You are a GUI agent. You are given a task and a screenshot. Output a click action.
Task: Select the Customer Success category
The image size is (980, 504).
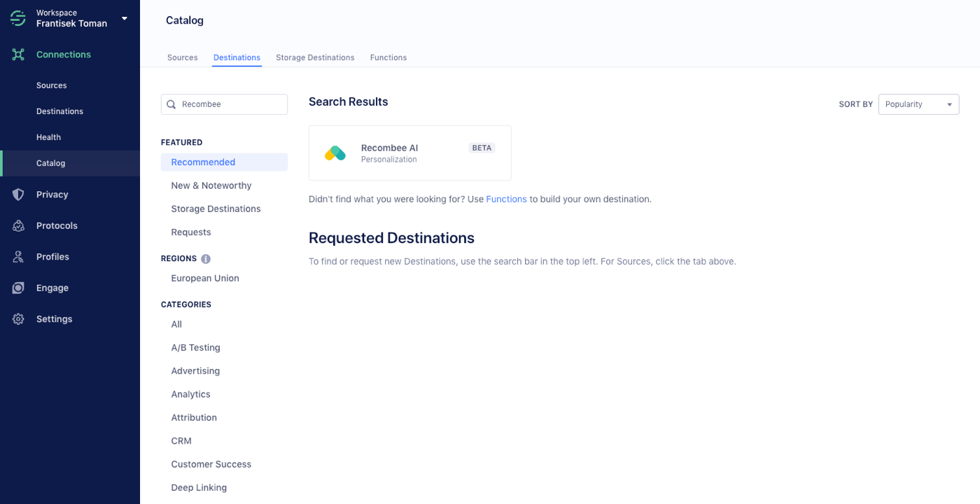coord(211,465)
